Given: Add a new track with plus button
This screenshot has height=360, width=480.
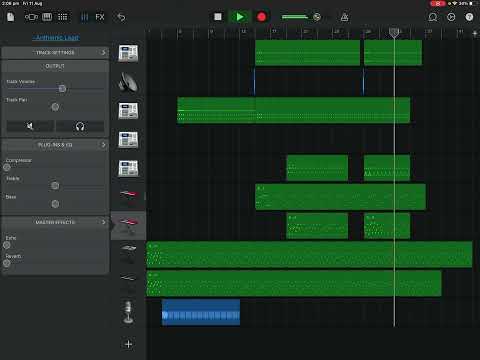Looking at the screenshot, I should [x=128, y=344].
